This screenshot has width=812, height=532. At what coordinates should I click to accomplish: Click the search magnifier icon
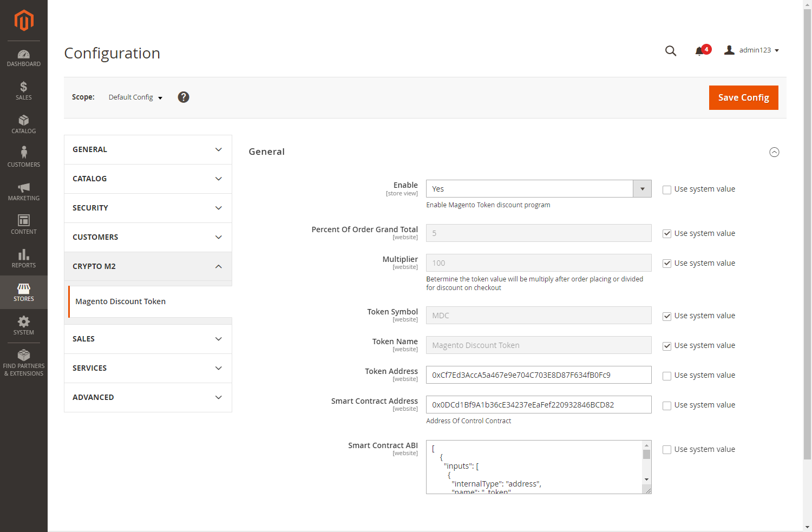(x=671, y=51)
